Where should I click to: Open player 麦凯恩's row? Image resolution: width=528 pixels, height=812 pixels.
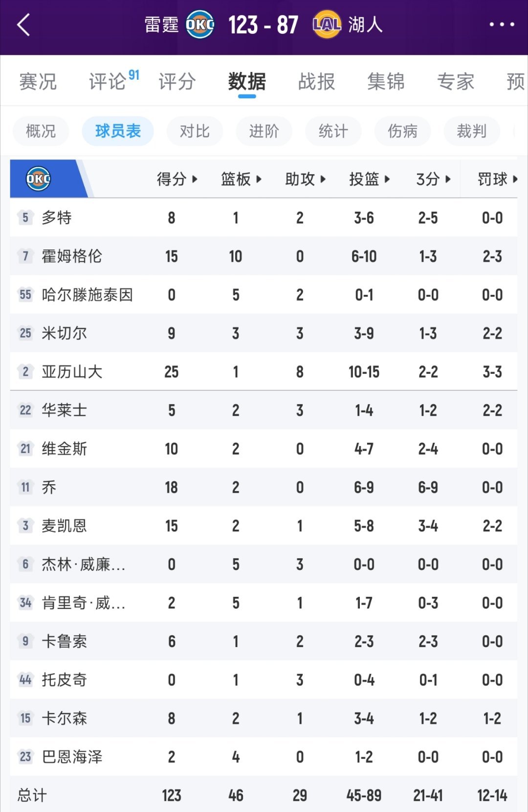pos(64,526)
